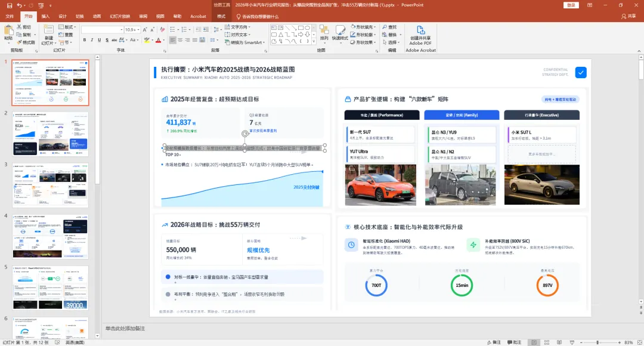Open Quick Styles (快速样式) gallery
644x346 pixels.
[x=340, y=33]
